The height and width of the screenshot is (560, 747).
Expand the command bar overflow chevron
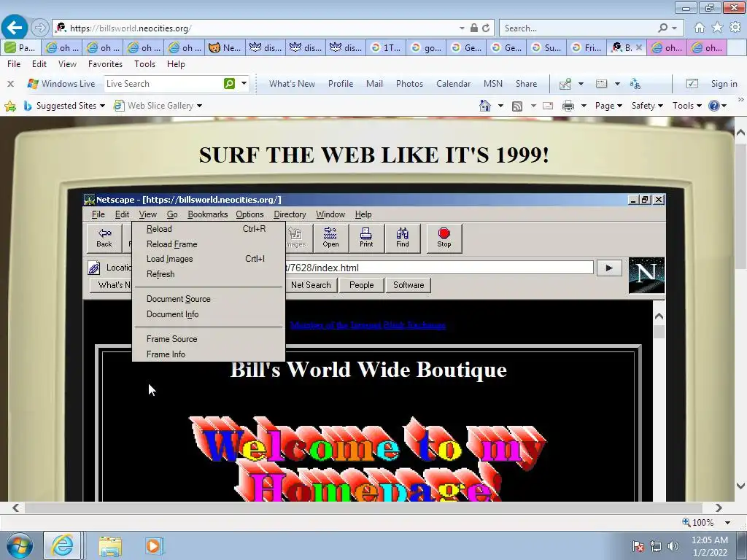[740, 99]
